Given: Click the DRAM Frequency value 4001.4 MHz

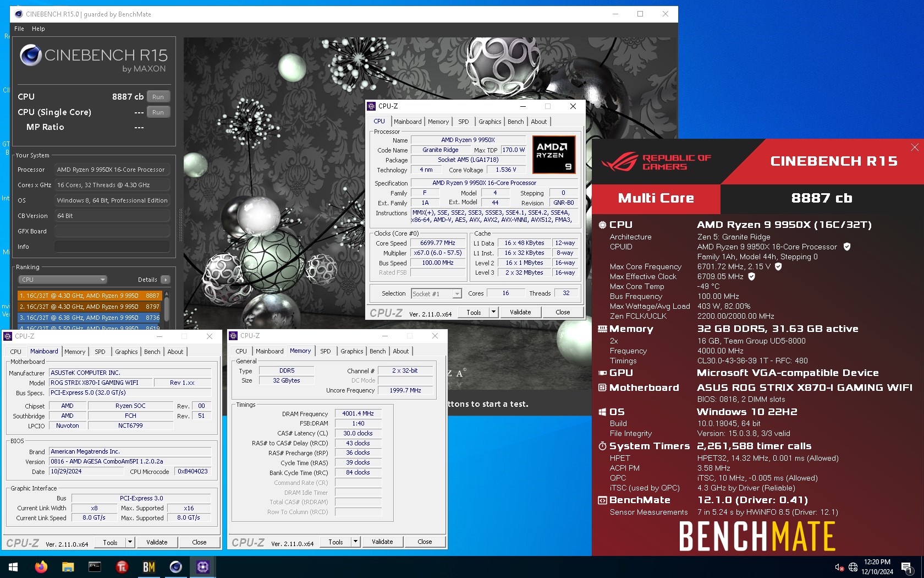Looking at the screenshot, I should pos(358,413).
